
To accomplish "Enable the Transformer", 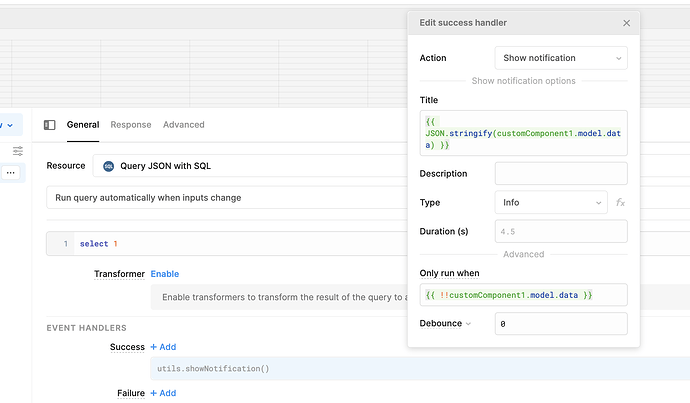I will click(165, 274).
